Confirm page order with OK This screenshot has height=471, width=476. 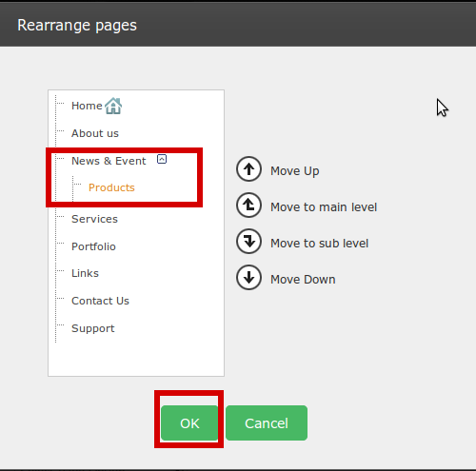click(x=189, y=422)
